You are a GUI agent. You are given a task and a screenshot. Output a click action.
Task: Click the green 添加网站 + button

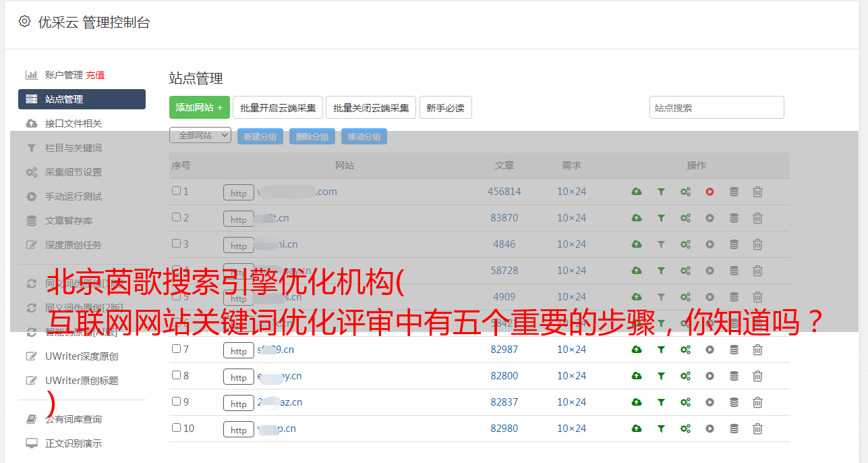[200, 107]
